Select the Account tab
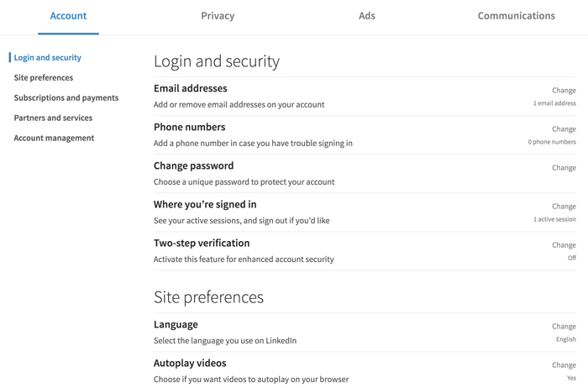 click(68, 16)
